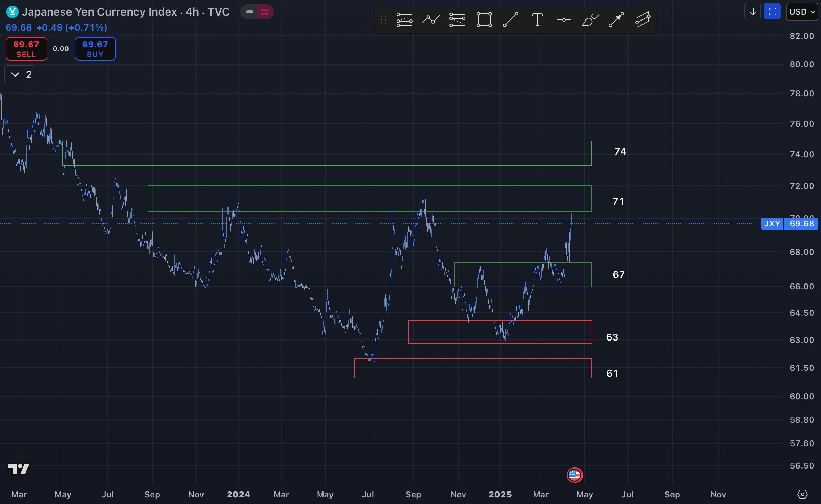821x504 pixels.
Task: Toggle the gray dash switch beside symbol name
Action: click(x=249, y=11)
